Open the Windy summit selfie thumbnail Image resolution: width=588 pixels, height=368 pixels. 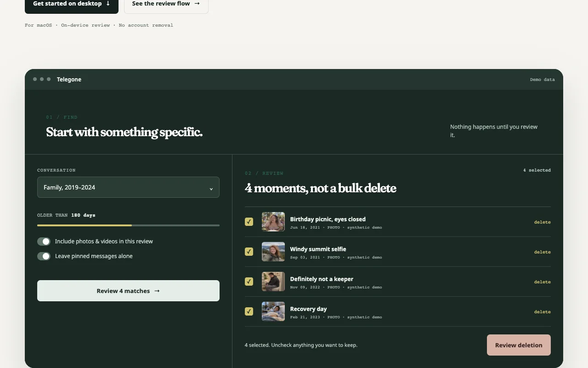click(x=273, y=252)
